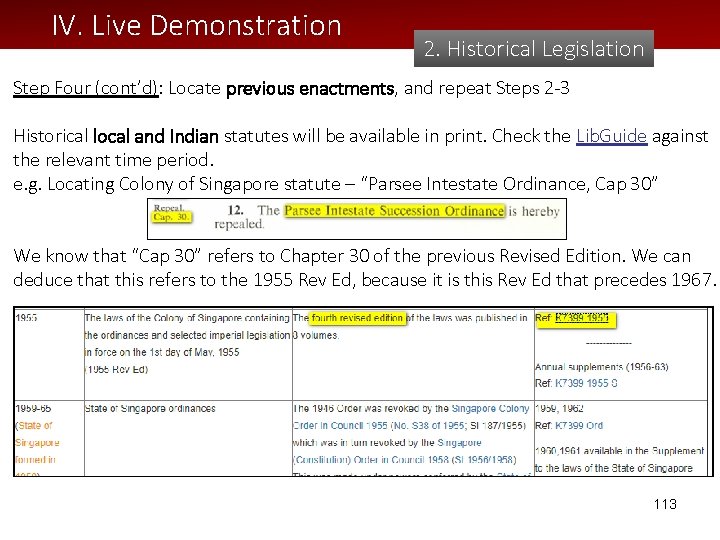
Task: Click the 'State of Singapore' orange link text
Action: point(37,434)
